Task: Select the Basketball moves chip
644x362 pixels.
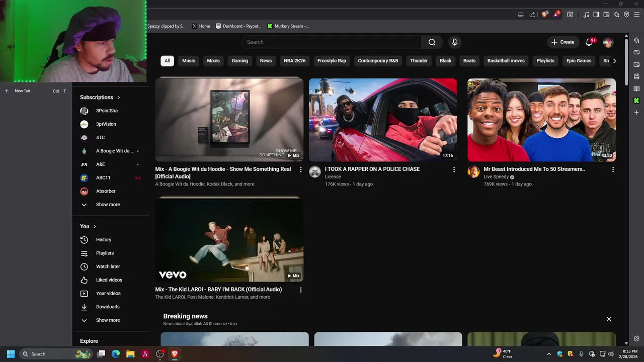Action: [506, 61]
